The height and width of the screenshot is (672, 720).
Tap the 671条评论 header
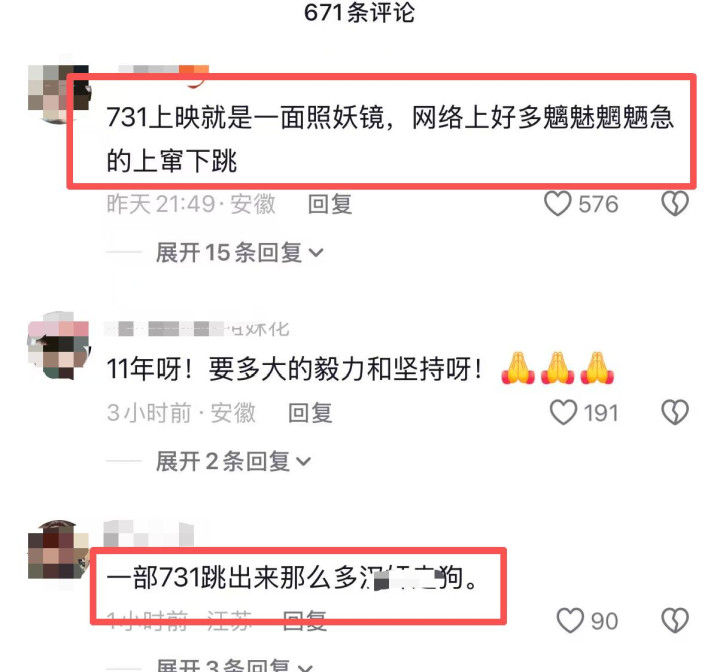click(360, 12)
